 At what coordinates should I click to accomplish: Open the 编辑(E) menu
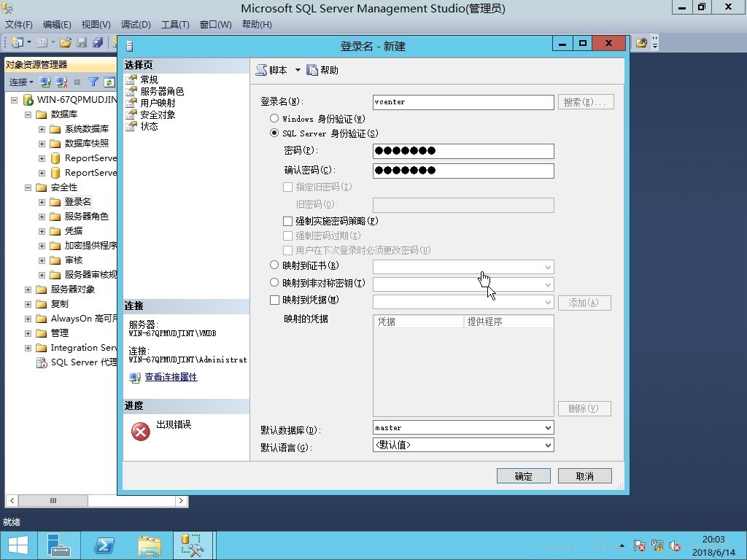click(x=57, y=24)
